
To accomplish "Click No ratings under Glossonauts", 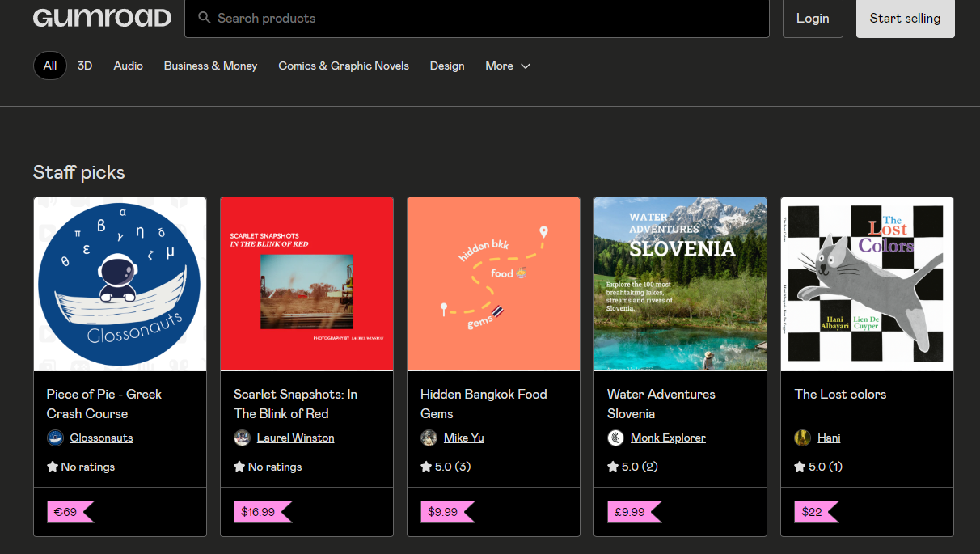I will coord(88,467).
